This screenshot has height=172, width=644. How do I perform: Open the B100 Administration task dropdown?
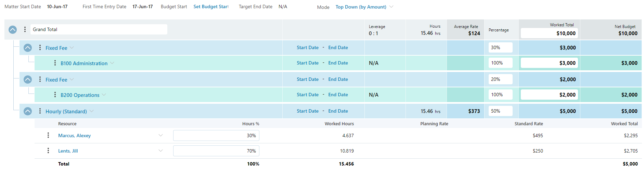pos(112,63)
